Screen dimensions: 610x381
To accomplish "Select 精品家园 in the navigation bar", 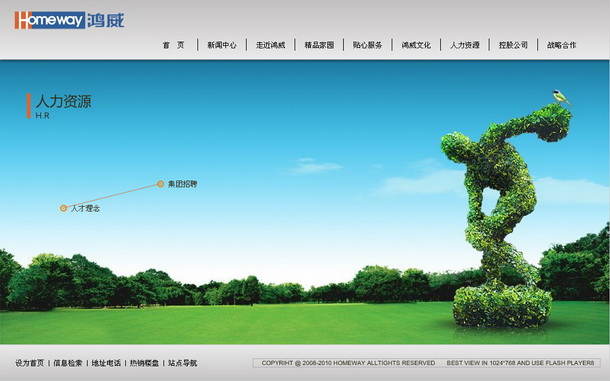I will pyautogui.click(x=319, y=45).
